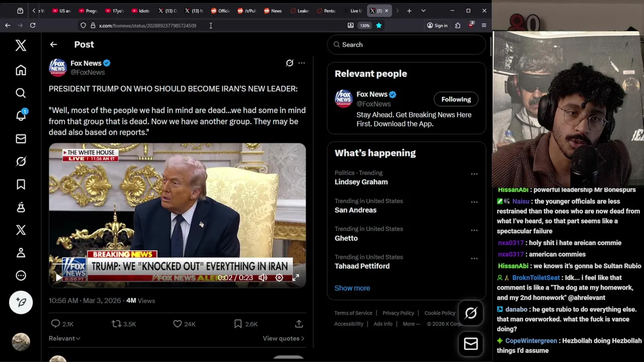Image resolution: width=644 pixels, height=362 pixels.
Task: Like the post with 24K hearts
Action: [184, 324]
